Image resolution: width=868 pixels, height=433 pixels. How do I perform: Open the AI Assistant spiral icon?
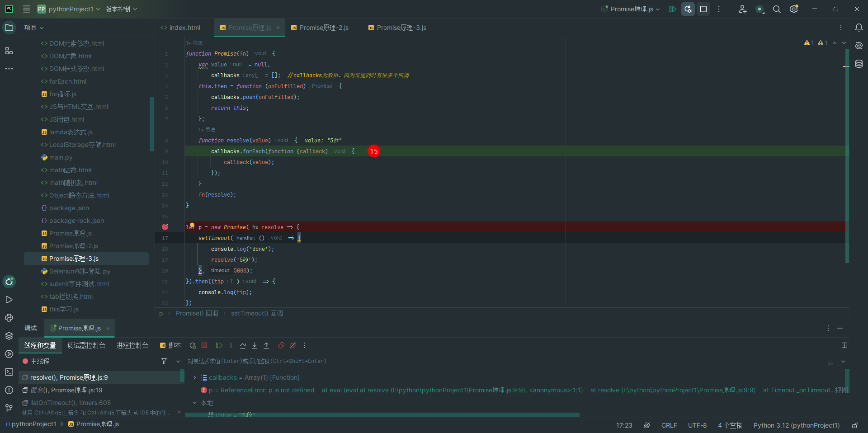coord(859,46)
